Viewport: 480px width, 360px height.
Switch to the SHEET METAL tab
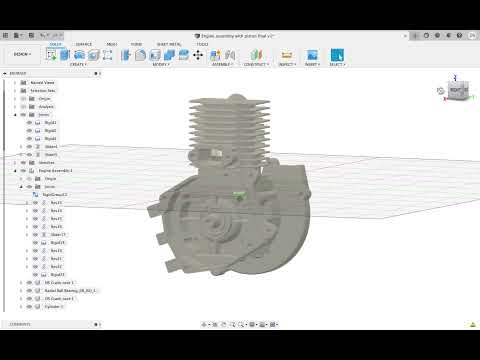tap(169, 44)
